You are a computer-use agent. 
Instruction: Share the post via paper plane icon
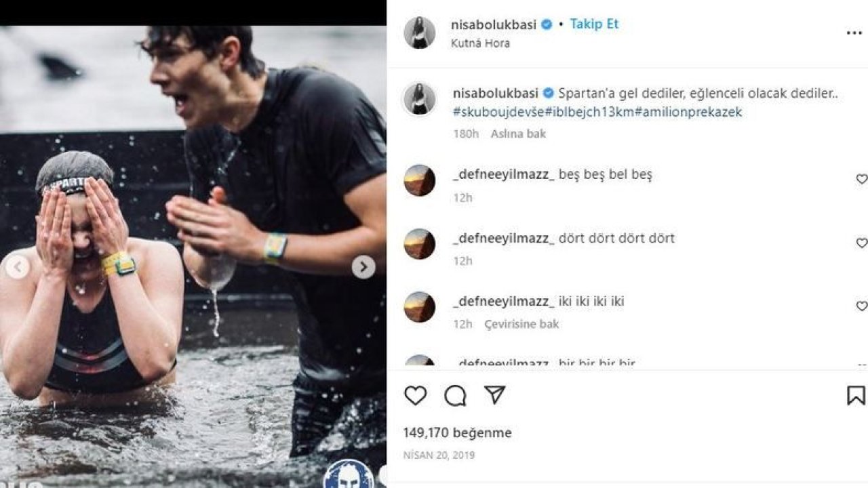495,394
